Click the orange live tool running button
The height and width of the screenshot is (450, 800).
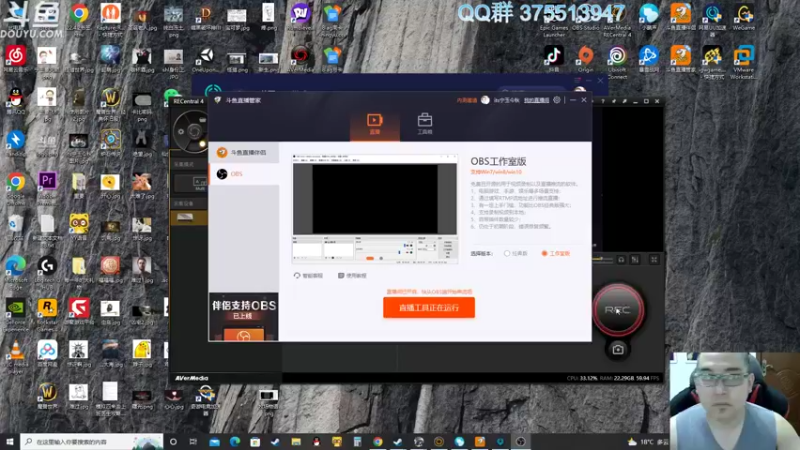tap(429, 308)
